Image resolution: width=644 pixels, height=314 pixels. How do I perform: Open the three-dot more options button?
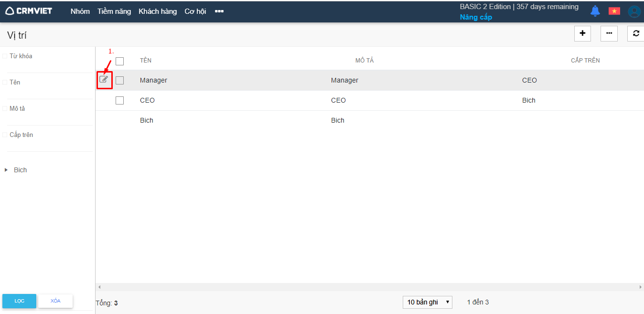coord(609,33)
